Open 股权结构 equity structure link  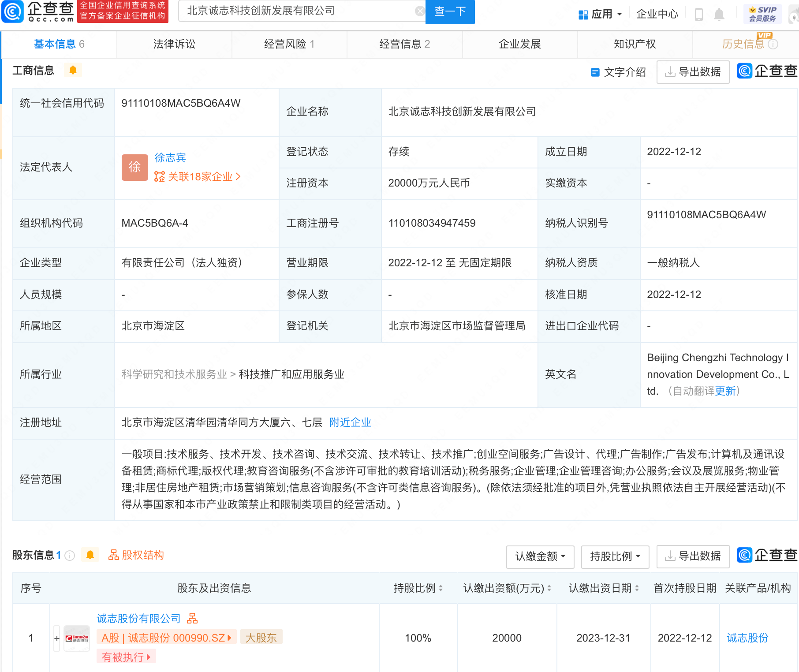coord(136,555)
